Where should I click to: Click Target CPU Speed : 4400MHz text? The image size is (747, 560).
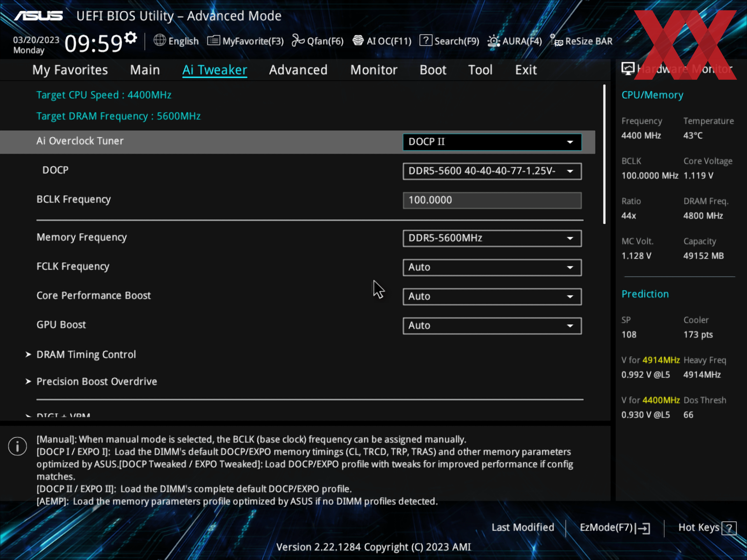tap(104, 95)
